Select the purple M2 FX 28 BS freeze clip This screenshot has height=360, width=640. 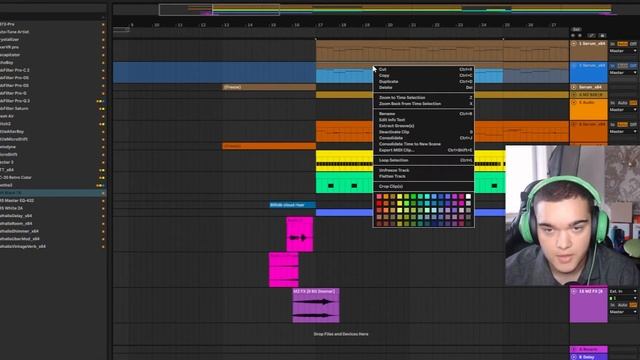point(316,305)
